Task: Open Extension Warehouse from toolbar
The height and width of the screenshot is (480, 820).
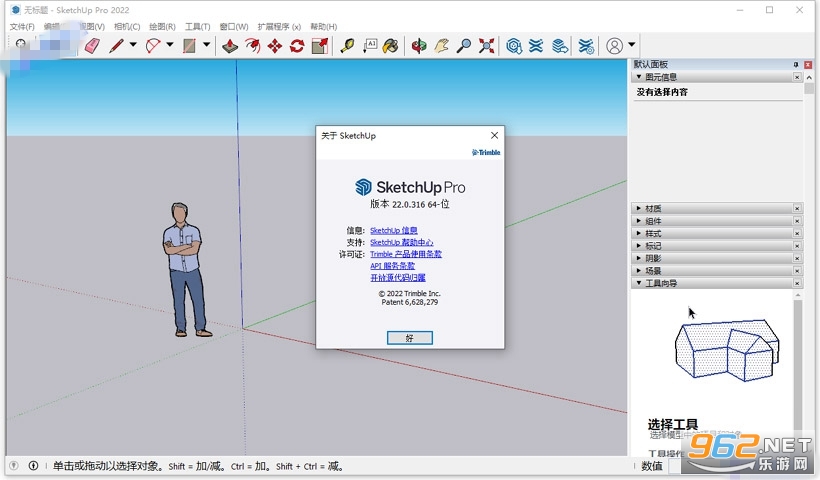Action: (x=536, y=46)
